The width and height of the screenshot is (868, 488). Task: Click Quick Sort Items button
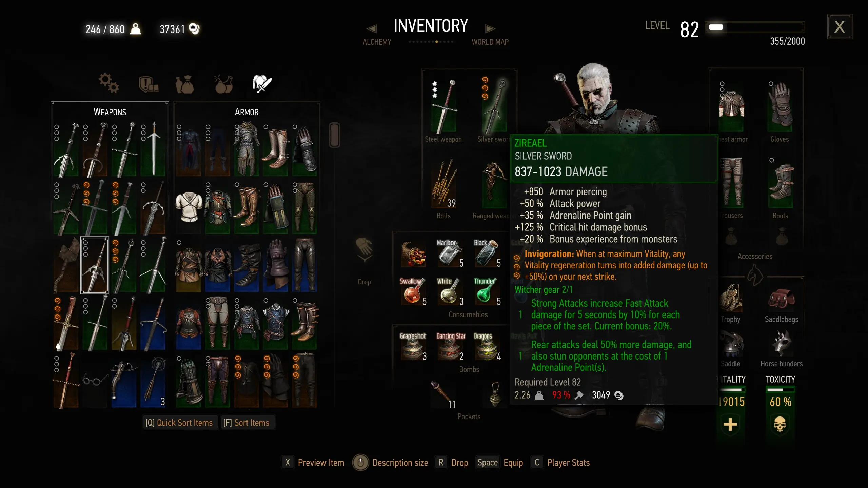[179, 423]
